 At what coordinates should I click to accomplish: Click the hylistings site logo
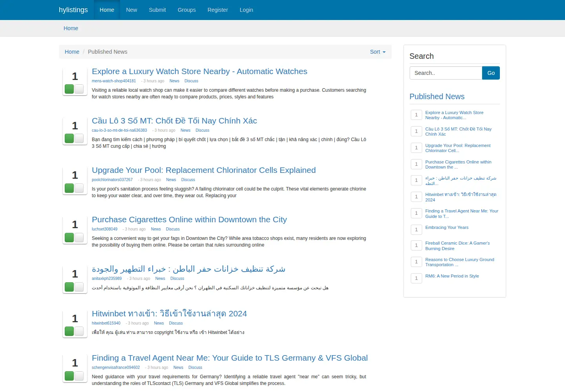point(73,10)
